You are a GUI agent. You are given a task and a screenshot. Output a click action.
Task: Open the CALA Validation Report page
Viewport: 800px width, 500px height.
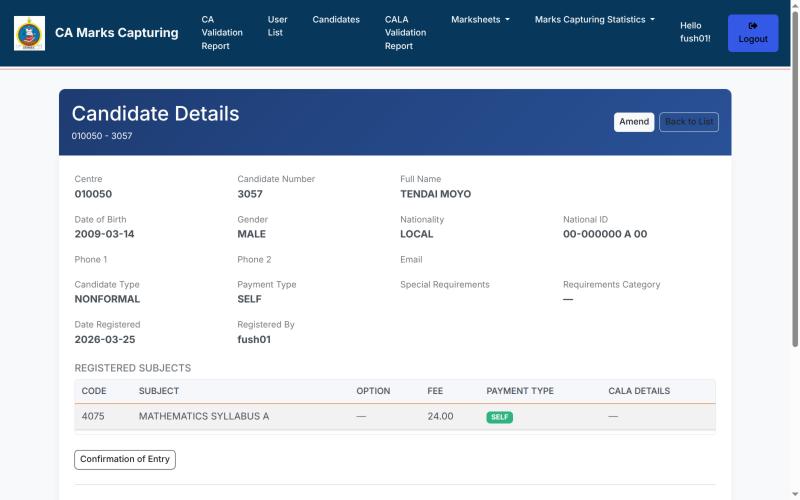click(405, 33)
